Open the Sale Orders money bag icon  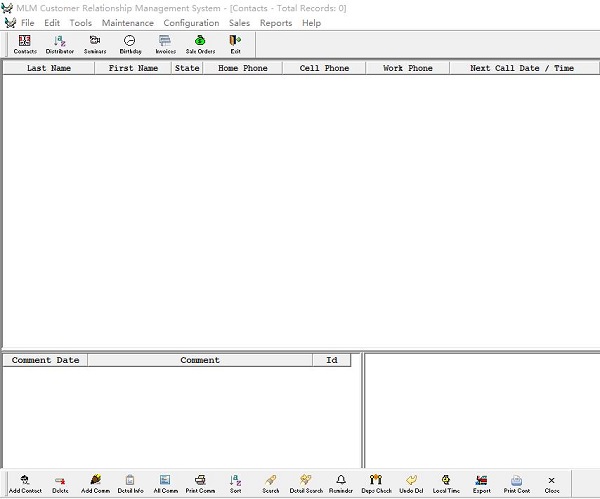pyautogui.click(x=200, y=44)
